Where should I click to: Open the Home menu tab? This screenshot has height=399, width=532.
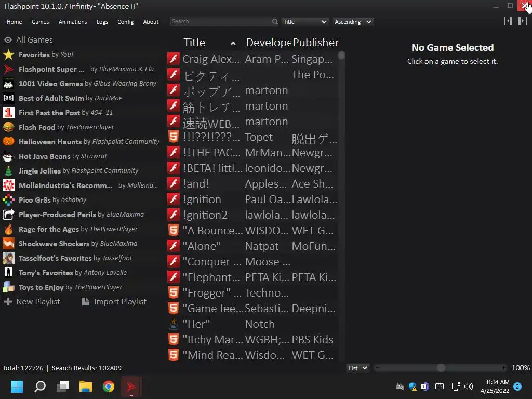14,22
